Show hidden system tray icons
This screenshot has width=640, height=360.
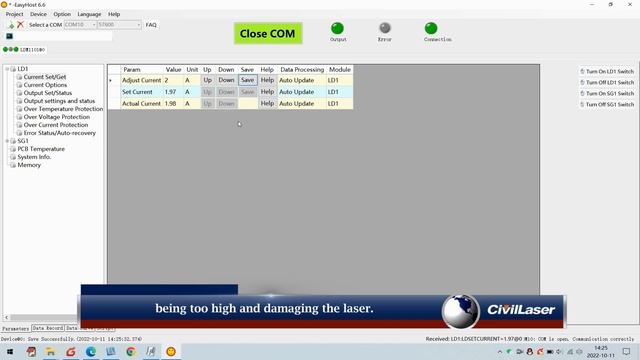[500, 351]
